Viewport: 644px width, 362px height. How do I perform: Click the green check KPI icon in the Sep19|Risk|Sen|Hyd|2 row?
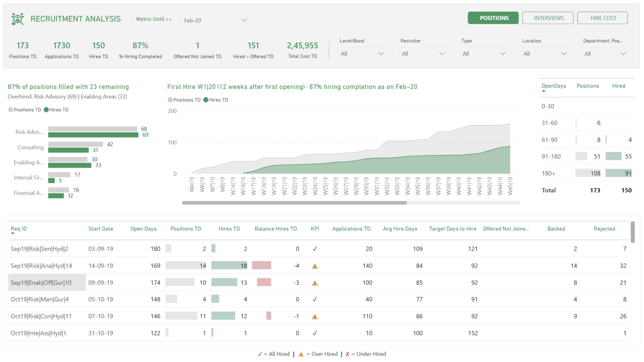(315, 249)
